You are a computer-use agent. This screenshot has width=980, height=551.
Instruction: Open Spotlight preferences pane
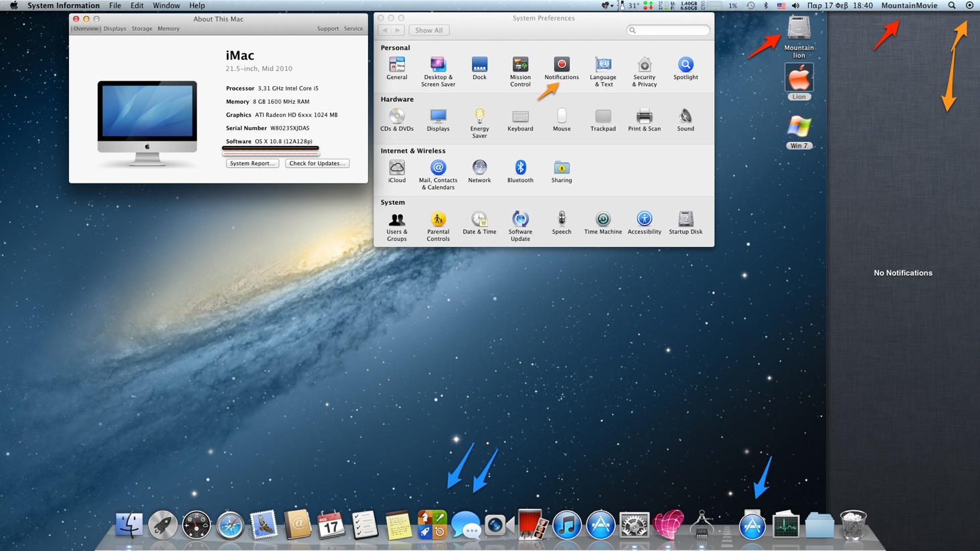pos(685,68)
